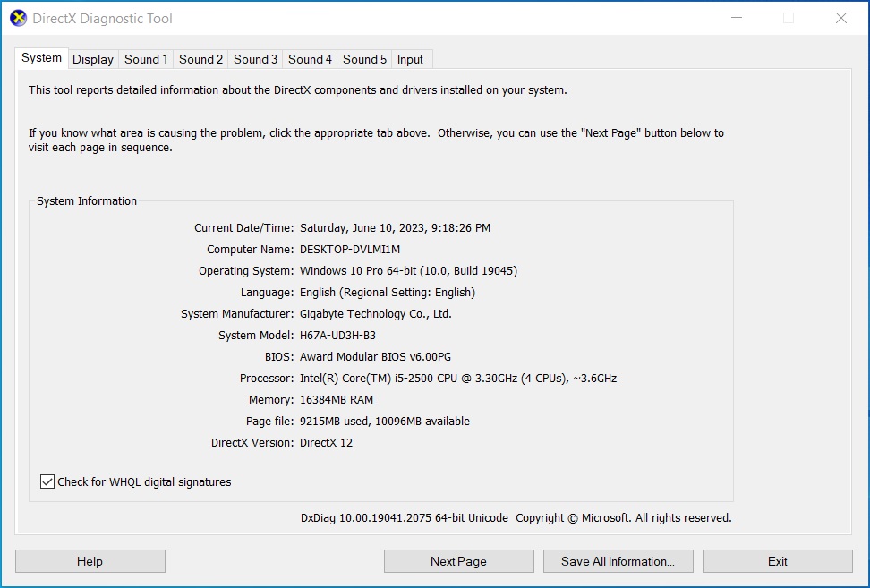Open the Sound 2 tab
The width and height of the screenshot is (870, 588).
click(200, 59)
